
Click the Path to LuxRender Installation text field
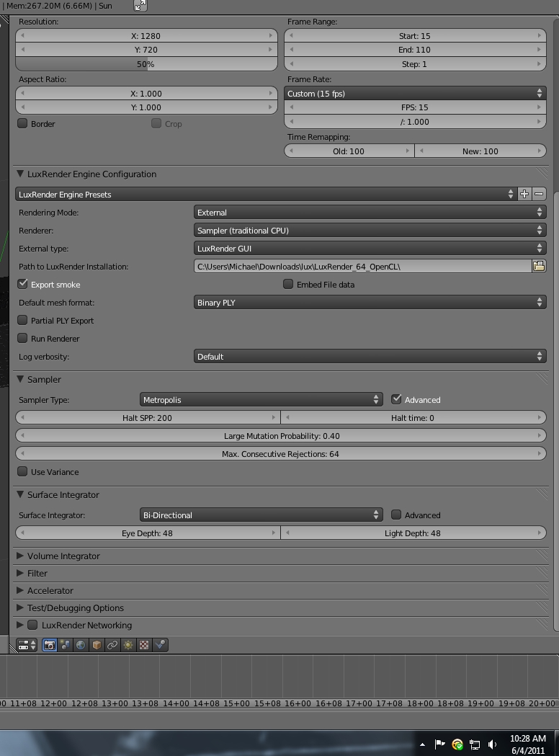(362, 266)
